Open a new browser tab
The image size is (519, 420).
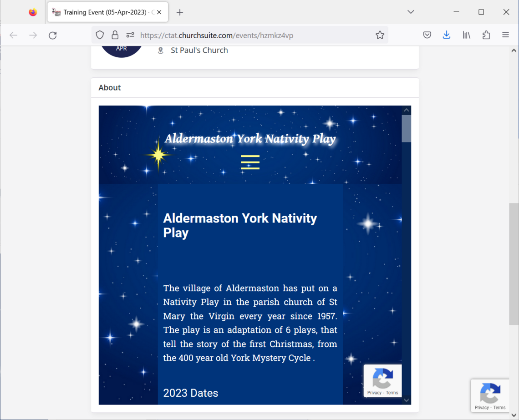[x=180, y=12]
